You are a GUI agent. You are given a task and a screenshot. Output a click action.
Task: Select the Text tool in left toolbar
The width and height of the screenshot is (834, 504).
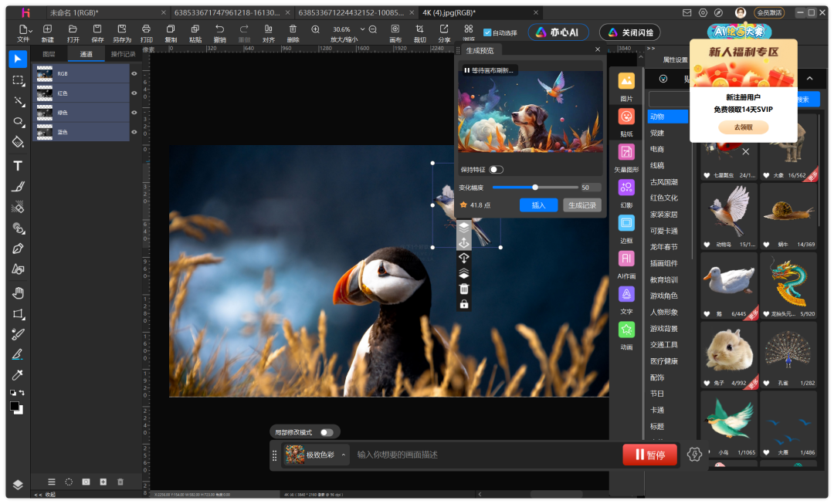tap(18, 166)
